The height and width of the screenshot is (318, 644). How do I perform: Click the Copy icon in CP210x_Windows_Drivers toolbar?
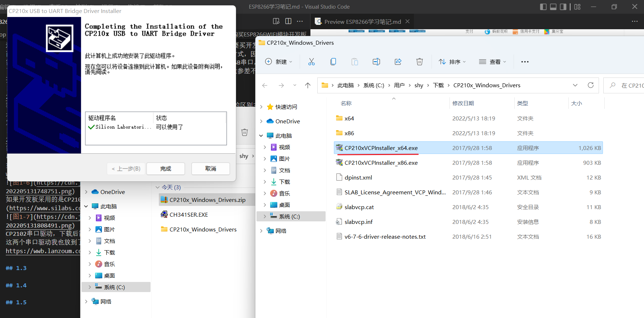coord(333,62)
